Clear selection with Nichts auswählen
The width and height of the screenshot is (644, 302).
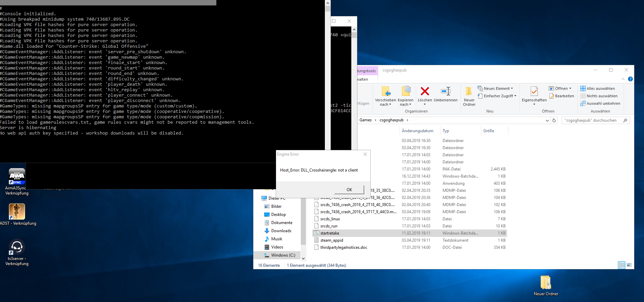(599, 96)
